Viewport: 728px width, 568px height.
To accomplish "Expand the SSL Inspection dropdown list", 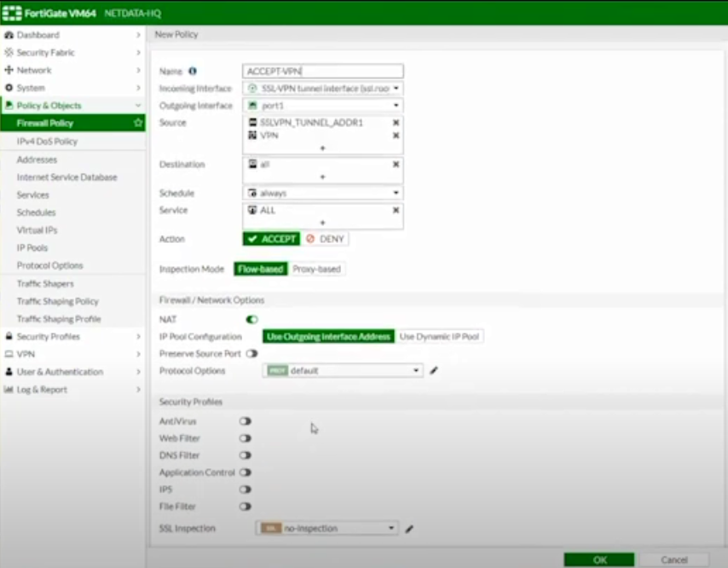I will click(x=327, y=529).
